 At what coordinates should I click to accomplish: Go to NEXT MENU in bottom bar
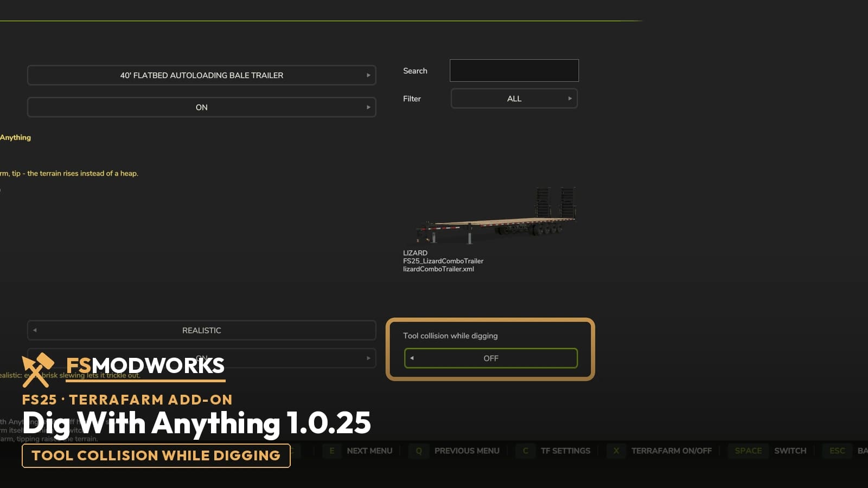pyautogui.click(x=358, y=451)
